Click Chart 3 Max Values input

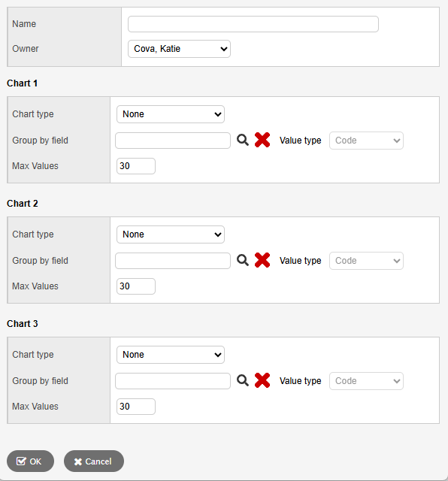coord(136,407)
